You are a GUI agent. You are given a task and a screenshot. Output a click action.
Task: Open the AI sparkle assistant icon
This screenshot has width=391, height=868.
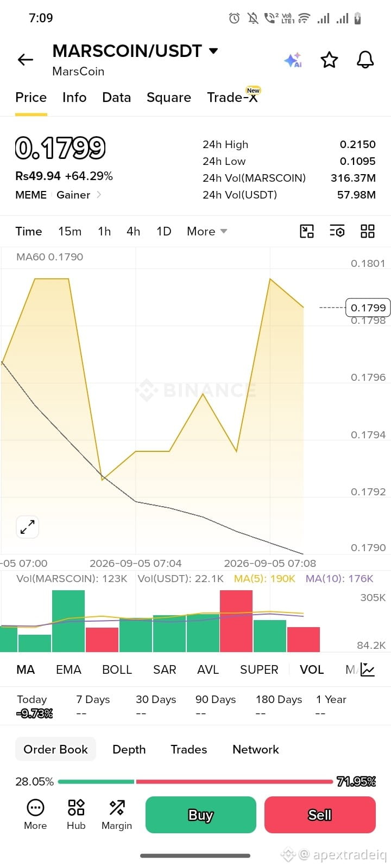click(x=293, y=60)
